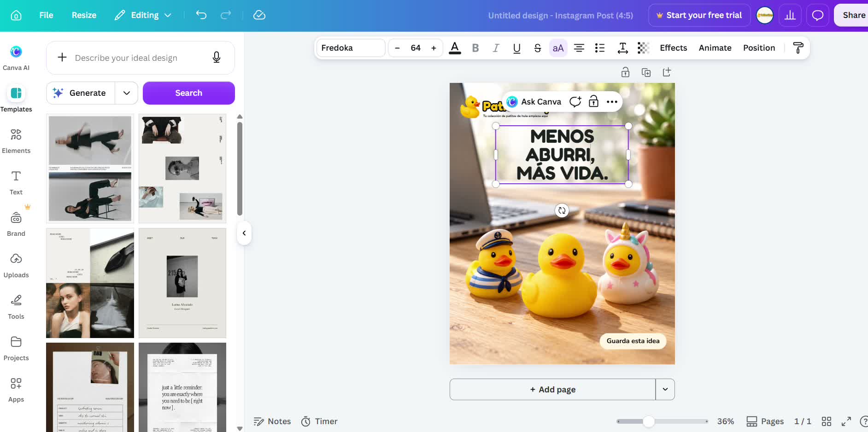
Task: Ask Canva about the selection
Action: coord(534,102)
